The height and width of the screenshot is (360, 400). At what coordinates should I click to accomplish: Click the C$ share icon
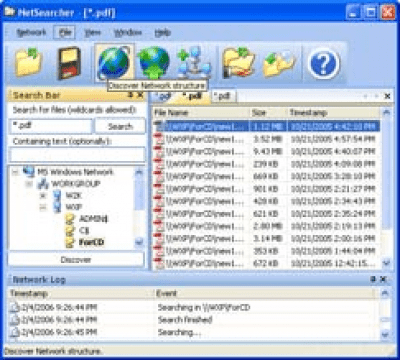coord(70,231)
